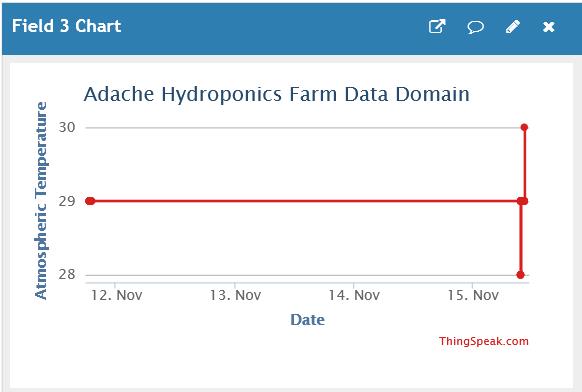582x392 pixels.
Task: Click the leftmost data point at 29
Action: [90, 201]
